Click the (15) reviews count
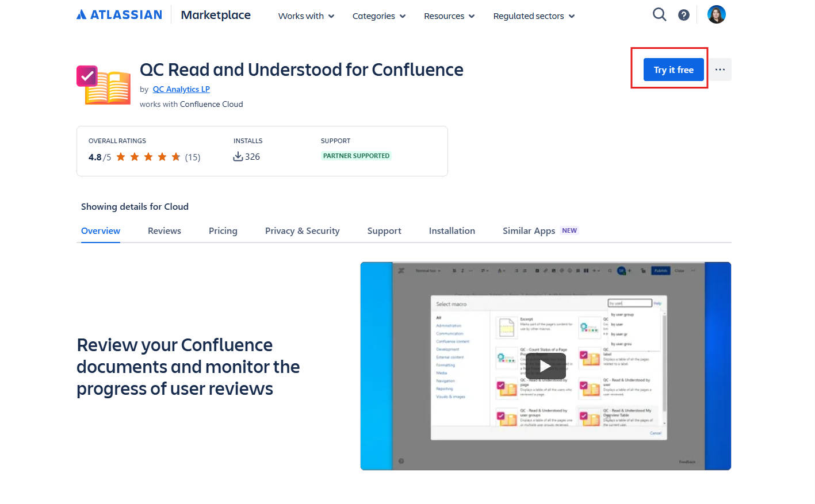Image resolution: width=815 pixels, height=504 pixels. (193, 157)
